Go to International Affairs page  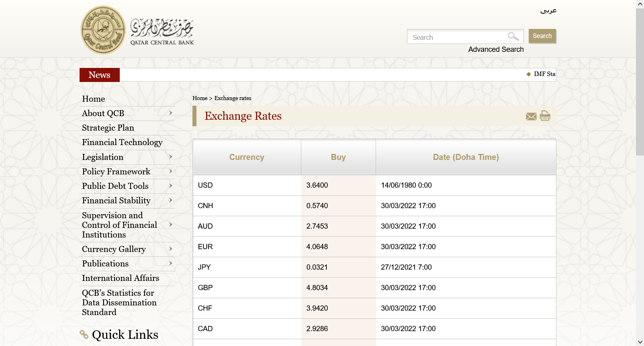pyautogui.click(x=121, y=278)
